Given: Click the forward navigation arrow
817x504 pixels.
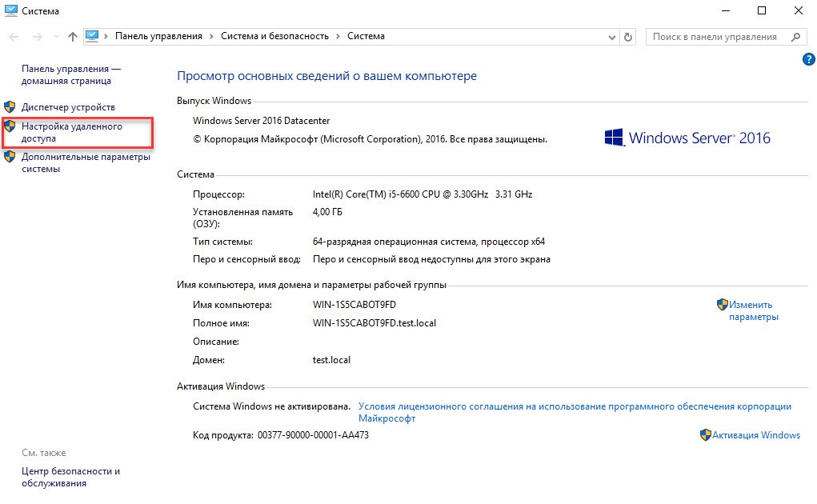Looking at the screenshot, I should 37,37.
